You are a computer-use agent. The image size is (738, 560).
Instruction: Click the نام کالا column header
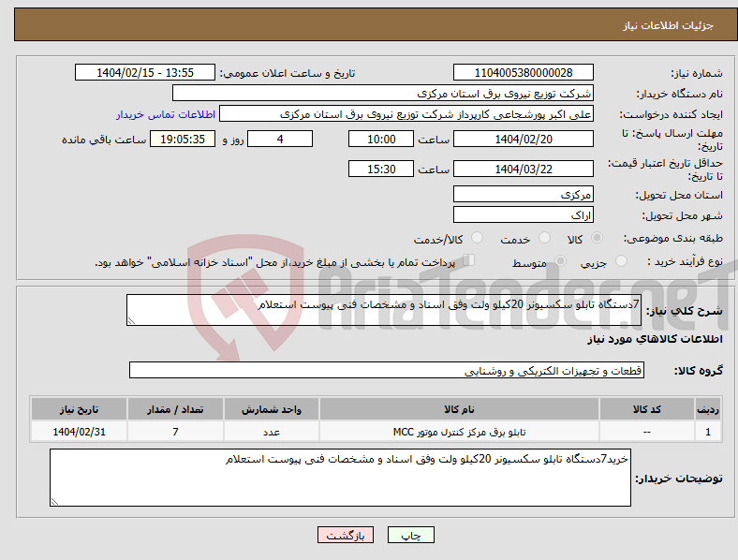click(x=459, y=409)
